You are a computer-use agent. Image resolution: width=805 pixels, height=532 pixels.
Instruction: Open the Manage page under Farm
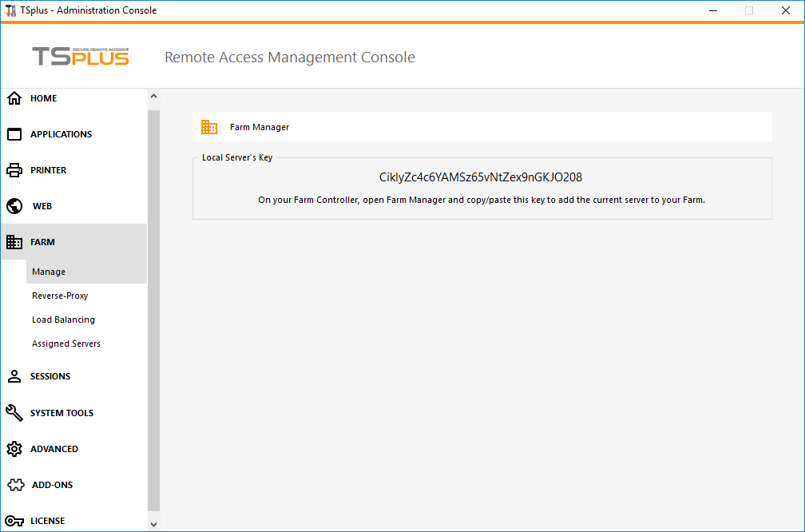(x=48, y=271)
